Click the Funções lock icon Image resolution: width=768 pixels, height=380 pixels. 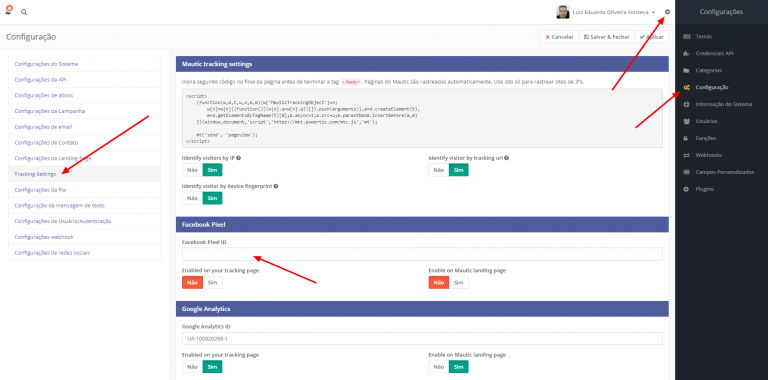[686, 138]
